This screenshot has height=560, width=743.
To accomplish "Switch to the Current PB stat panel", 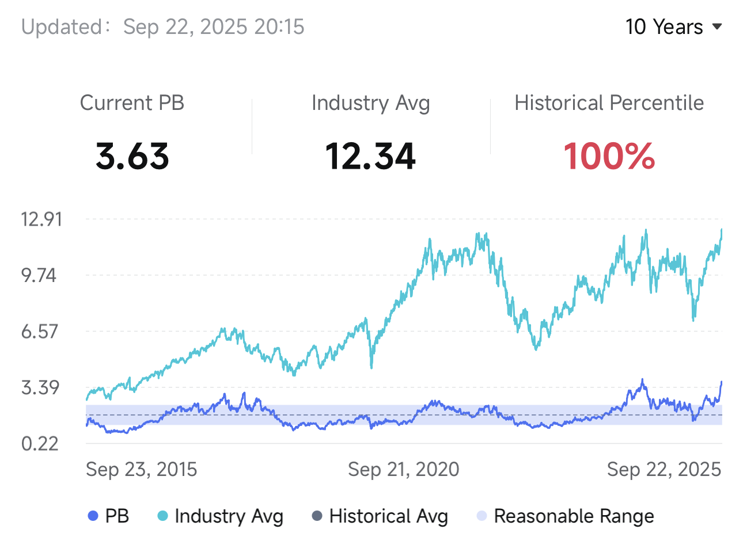I will (132, 103).
